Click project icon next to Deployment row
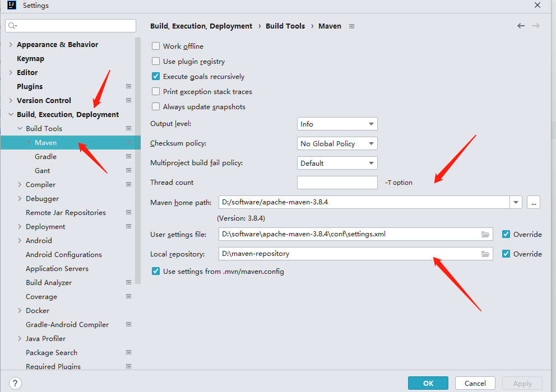Viewport: 556px width, 392px height. coord(129,226)
